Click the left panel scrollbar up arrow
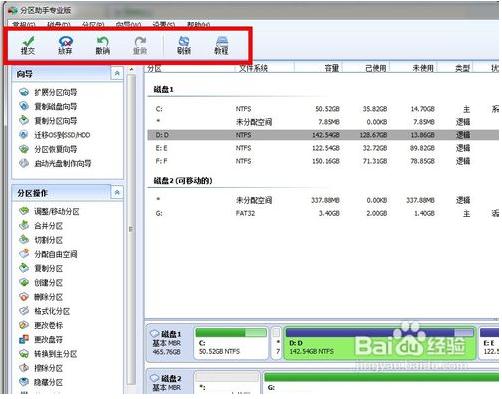502x399 pixels. click(x=131, y=69)
